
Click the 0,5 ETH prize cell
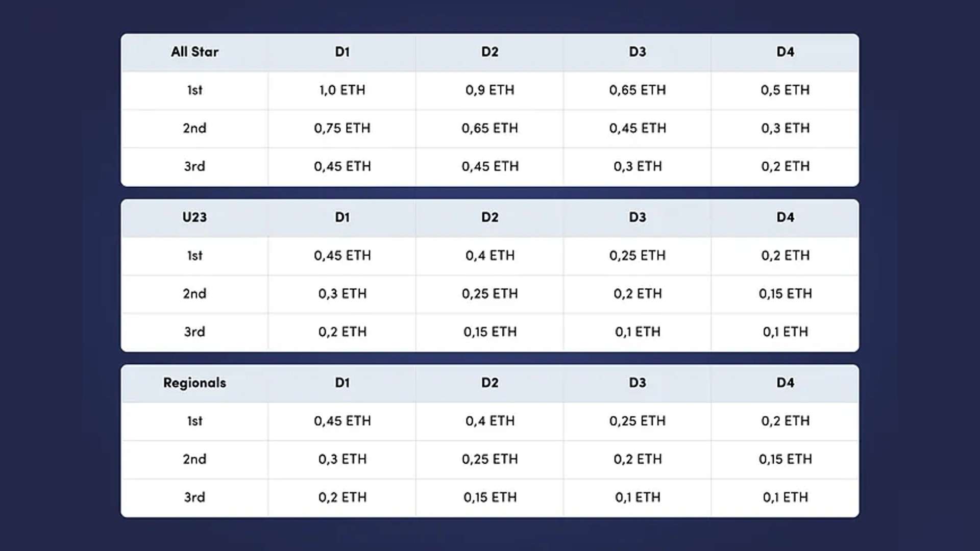785,90
